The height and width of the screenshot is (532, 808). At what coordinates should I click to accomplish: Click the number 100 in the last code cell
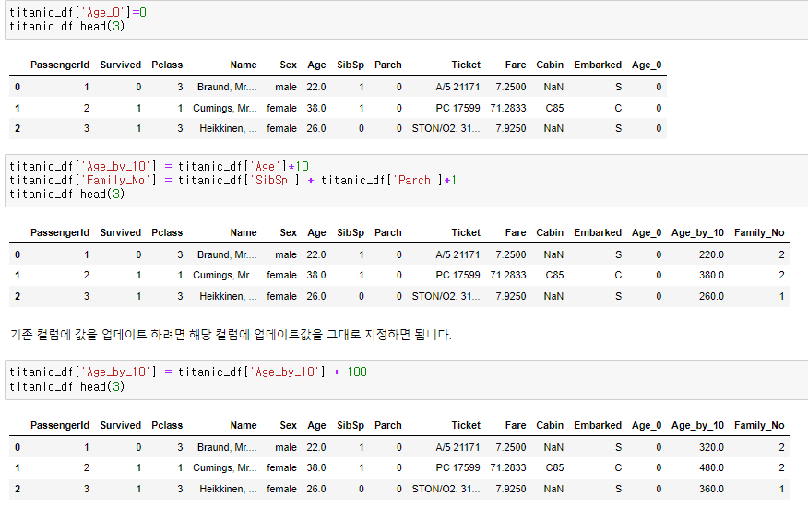357,372
